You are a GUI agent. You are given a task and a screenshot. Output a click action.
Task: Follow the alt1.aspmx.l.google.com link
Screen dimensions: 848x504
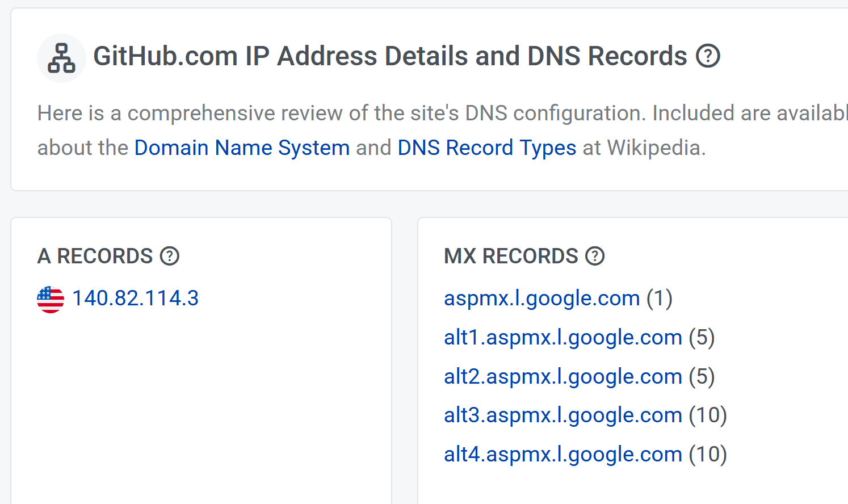click(x=563, y=337)
